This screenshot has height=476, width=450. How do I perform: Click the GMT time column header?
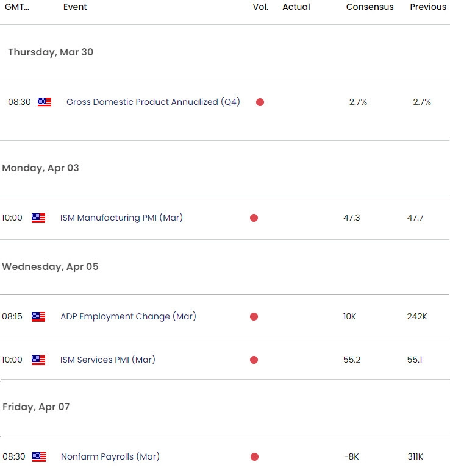17,7
